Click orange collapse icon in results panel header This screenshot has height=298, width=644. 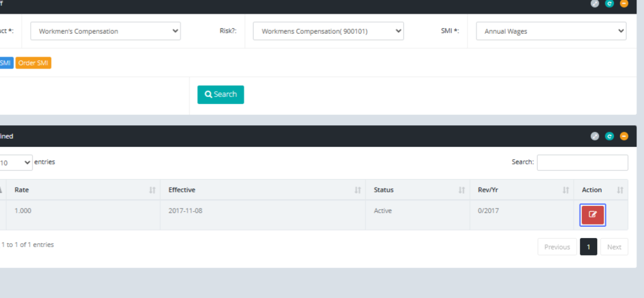point(624,136)
